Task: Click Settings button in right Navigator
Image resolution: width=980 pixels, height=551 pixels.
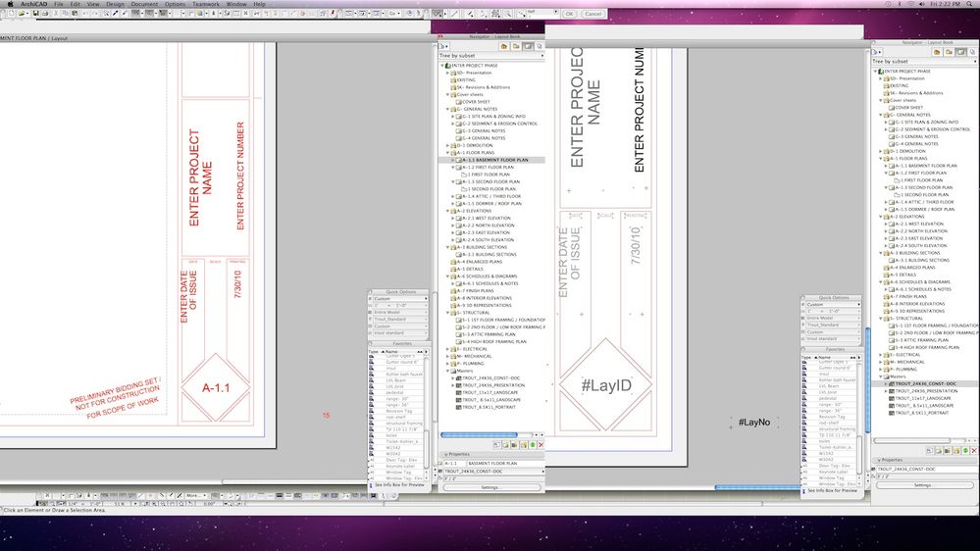Action: point(924,484)
